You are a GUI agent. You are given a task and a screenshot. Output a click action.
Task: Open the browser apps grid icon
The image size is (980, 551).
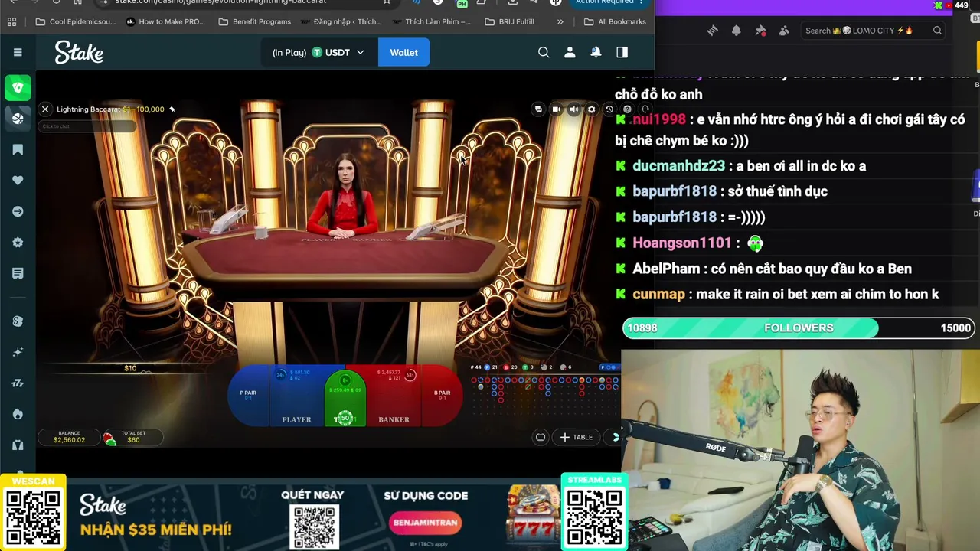pyautogui.click(x=11, y=21)
